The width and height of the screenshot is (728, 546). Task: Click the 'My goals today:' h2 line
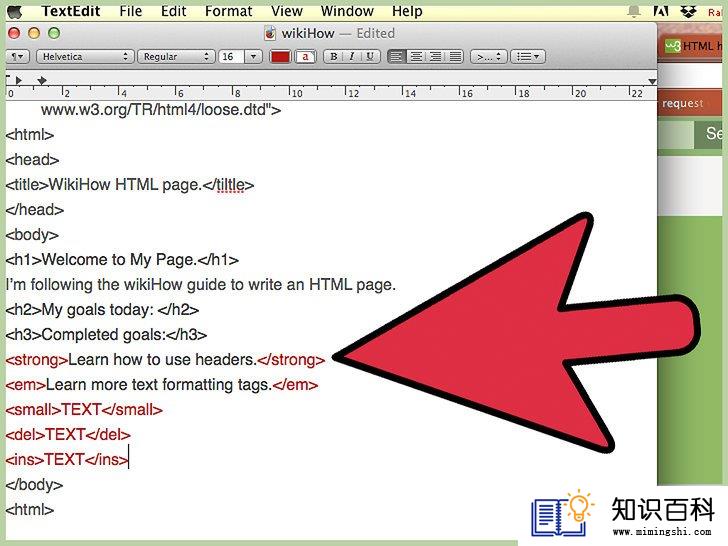coord(102,310)
